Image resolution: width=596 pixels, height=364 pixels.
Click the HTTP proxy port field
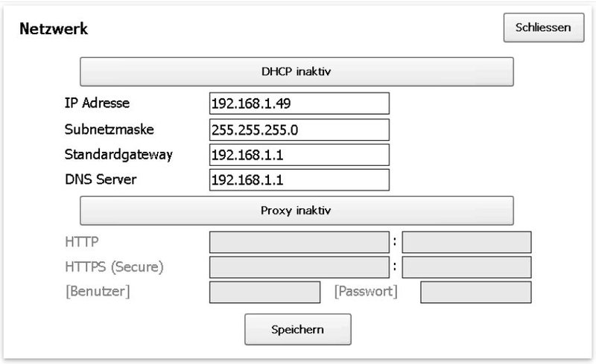pyautogui.click(x=466, y=242)
